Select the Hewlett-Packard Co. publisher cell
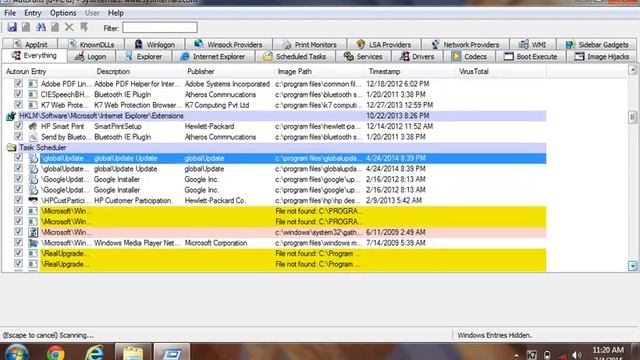This screenshot has height=360, width=640. [x=215, y=200]
